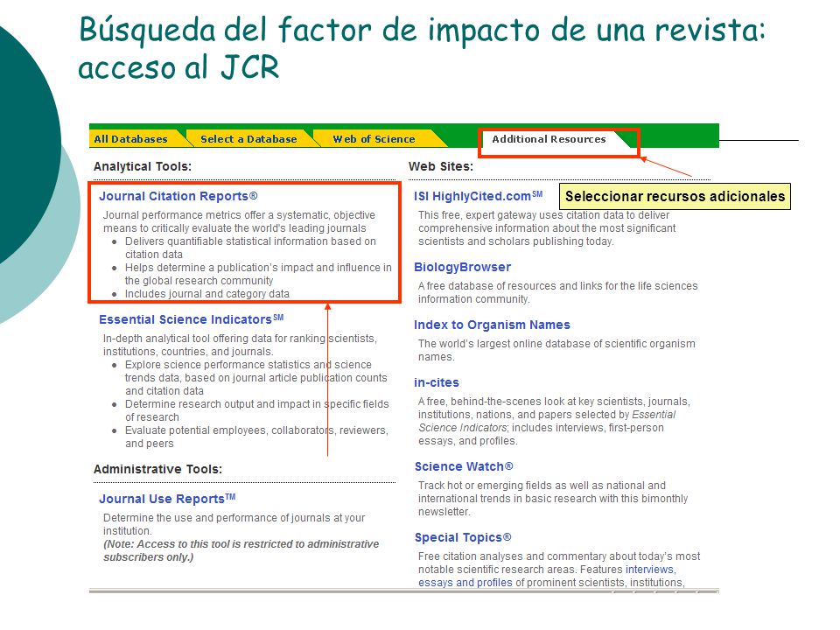Click 'Includes journal and category data' bullet
840x630 pixels.
(x=206, y=294)
